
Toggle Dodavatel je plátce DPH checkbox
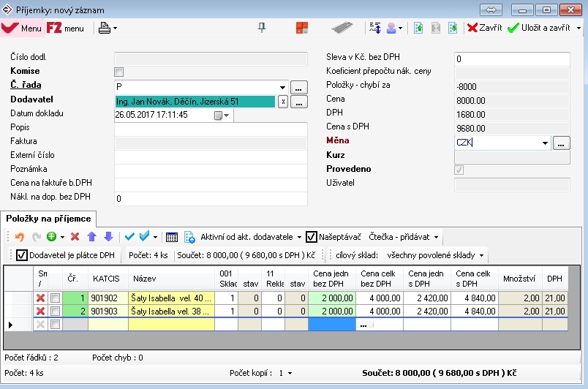(22, 255)
